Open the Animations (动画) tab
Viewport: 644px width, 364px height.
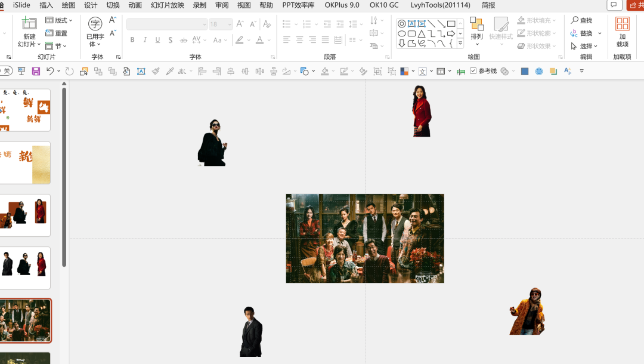click(x=135, y=5)
